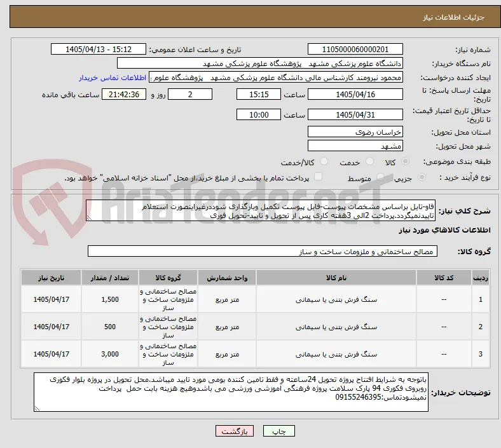501x448 pixels.
Task: Select the جزیی purchase type radio
Action: [422, 177]
